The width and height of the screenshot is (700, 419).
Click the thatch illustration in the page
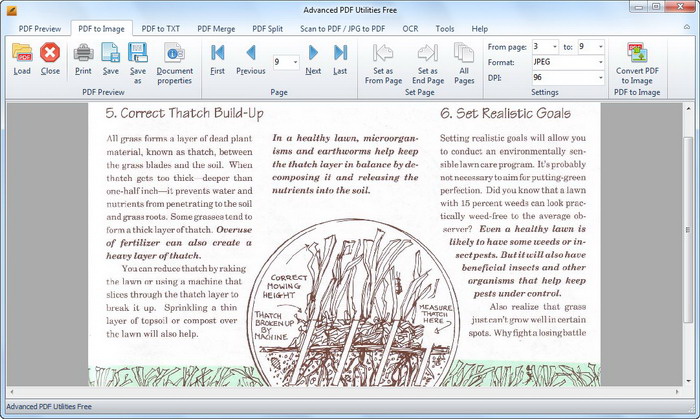353,302
